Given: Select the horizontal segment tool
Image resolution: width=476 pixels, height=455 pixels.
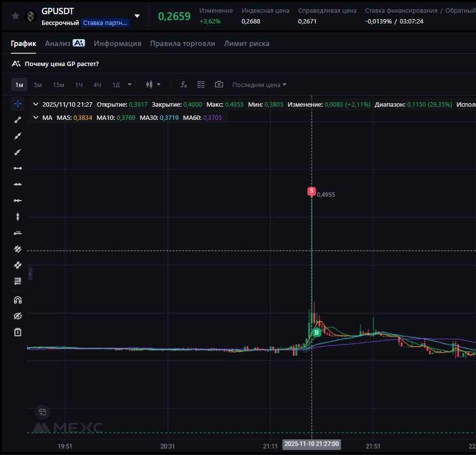Looking at the screenshot, I should click(x=18, y=168).
